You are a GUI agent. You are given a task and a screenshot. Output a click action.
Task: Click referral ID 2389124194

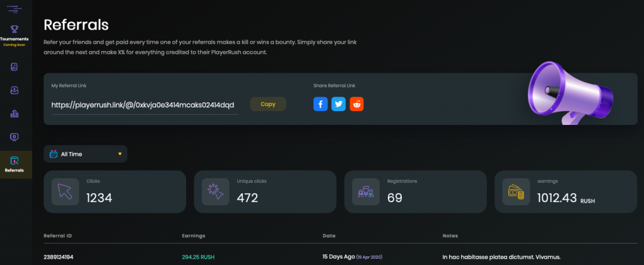tap(58, 257)
